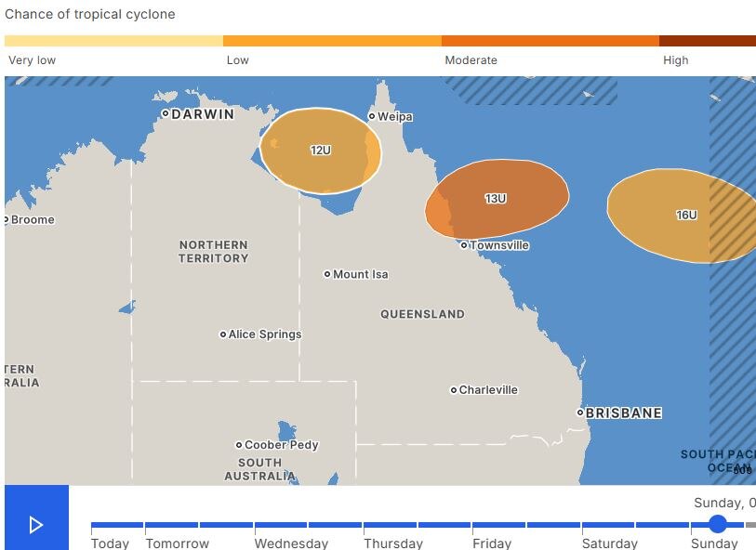The width and height of the screenshot is (756, 550).
Task: Click the Alice Springs location marker
Action: click(x=222, y=334)
